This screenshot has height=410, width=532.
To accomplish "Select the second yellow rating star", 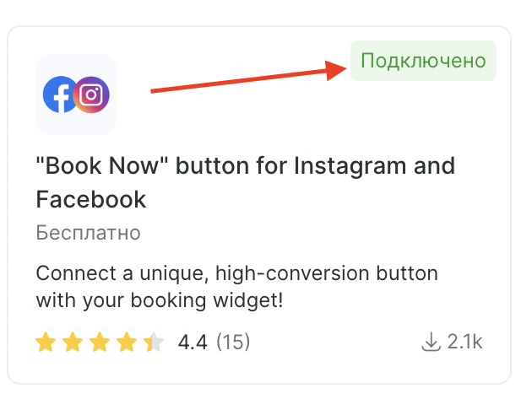I will coord(73,342).
